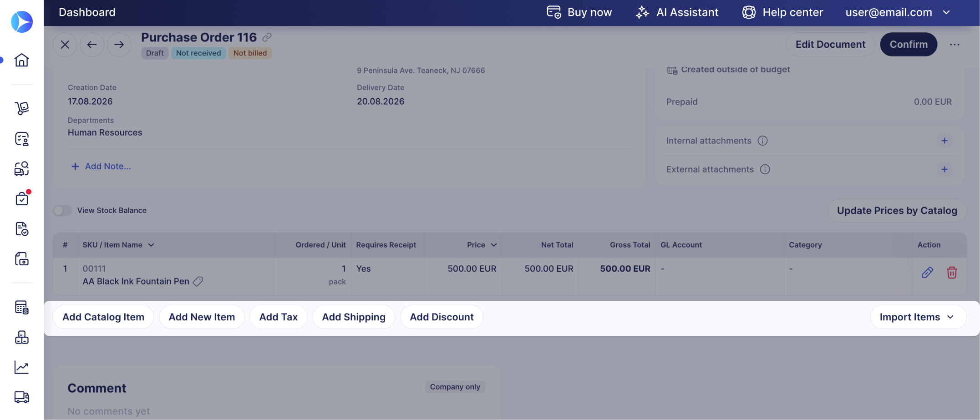Image resolution: width=980 pixels, height=420 pixels.
Task: Open the shopping bag icon with red notification
Action: tap(21, 198)
